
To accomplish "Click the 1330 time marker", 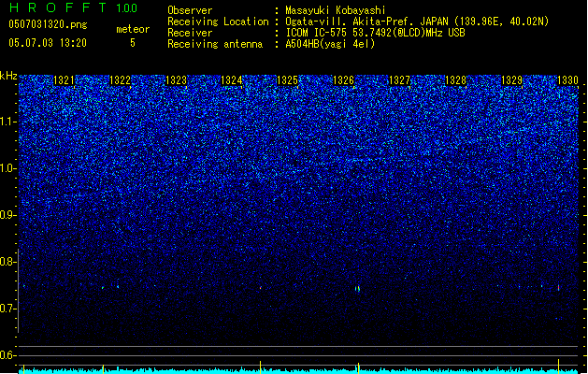I will click(x=567, y=79).
